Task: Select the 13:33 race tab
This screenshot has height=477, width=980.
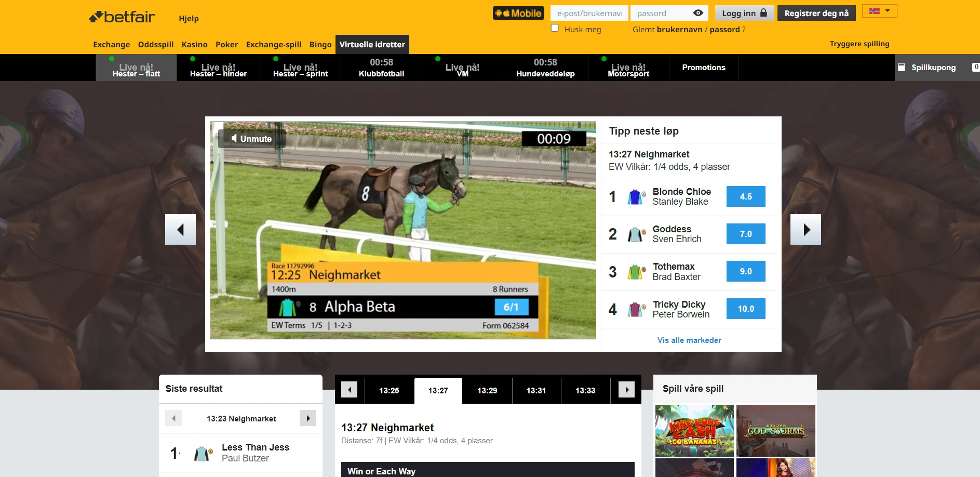Action: click(585, 391)
